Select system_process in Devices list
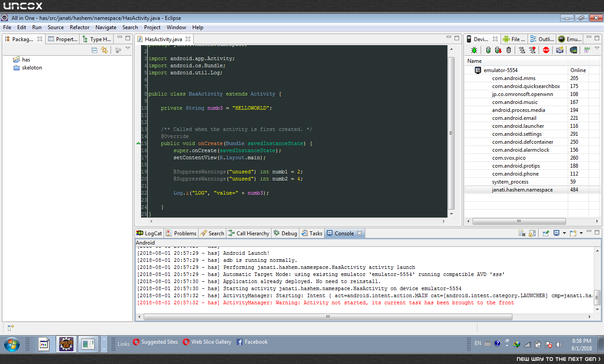Screen dimensions: 604x364 (532, 181)
